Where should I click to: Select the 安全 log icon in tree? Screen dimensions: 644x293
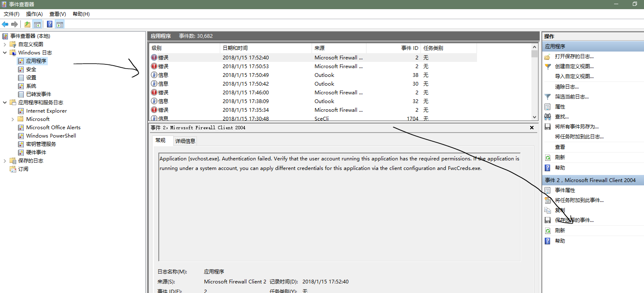point(21,69)
